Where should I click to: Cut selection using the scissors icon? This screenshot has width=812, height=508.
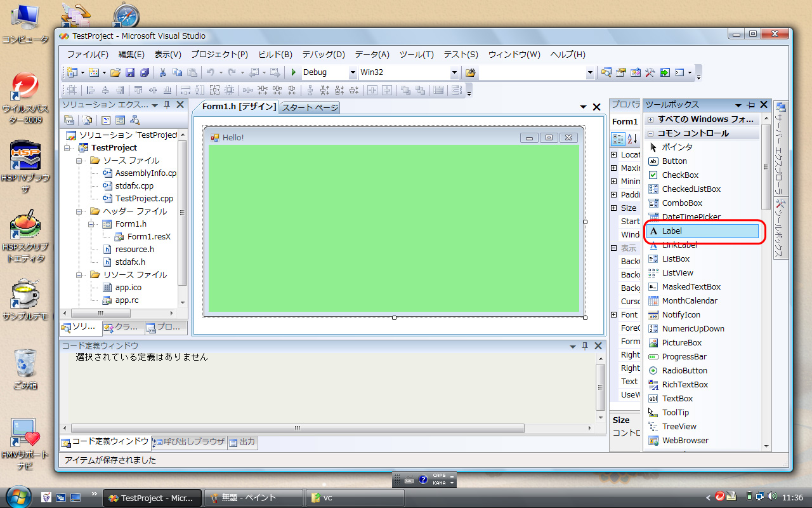tap(163, 72)
